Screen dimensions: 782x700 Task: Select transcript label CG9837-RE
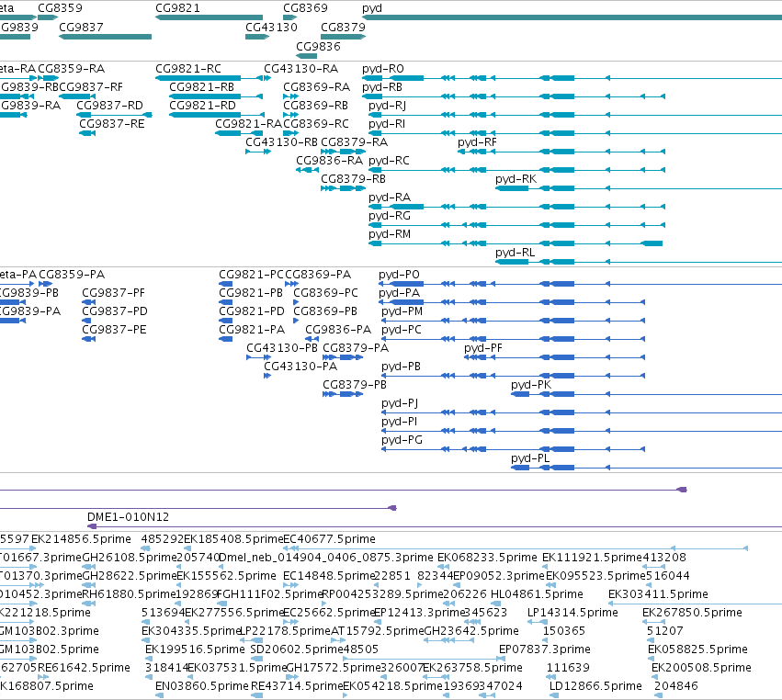point(112,124)
